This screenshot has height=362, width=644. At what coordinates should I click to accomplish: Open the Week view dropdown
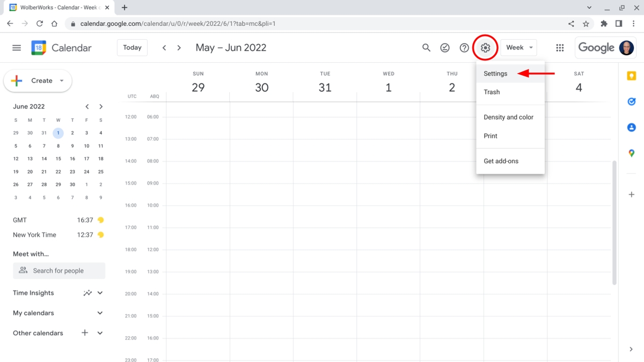(x=518, y=47)
